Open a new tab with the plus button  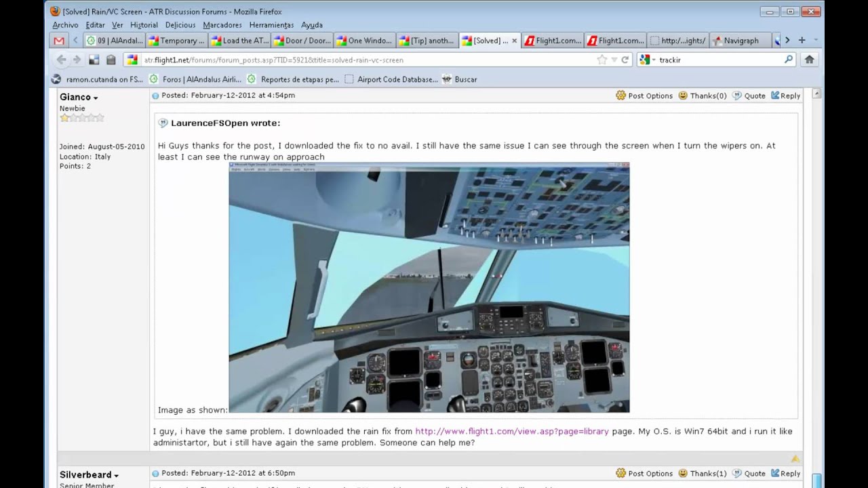click(802, 41)
